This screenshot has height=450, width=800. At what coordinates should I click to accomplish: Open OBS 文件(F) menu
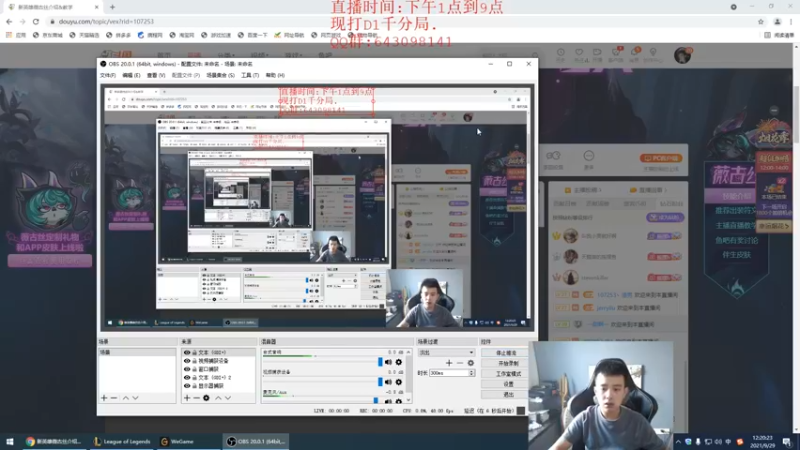point(108,75)
